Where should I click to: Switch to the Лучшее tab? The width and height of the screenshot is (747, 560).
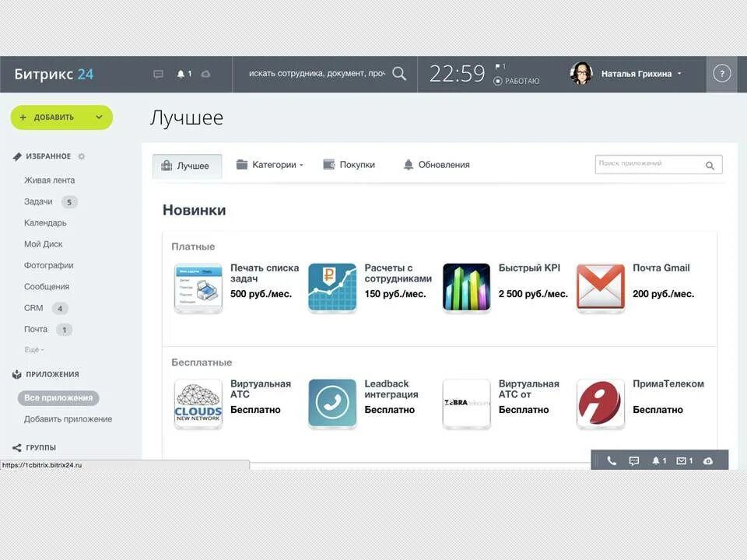pyautogui.click(x=188, y=166)
